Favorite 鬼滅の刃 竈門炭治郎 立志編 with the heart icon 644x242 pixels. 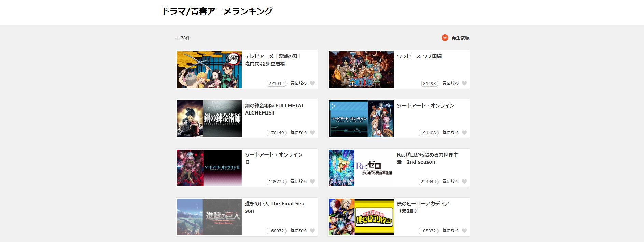(x=312, y=83)
